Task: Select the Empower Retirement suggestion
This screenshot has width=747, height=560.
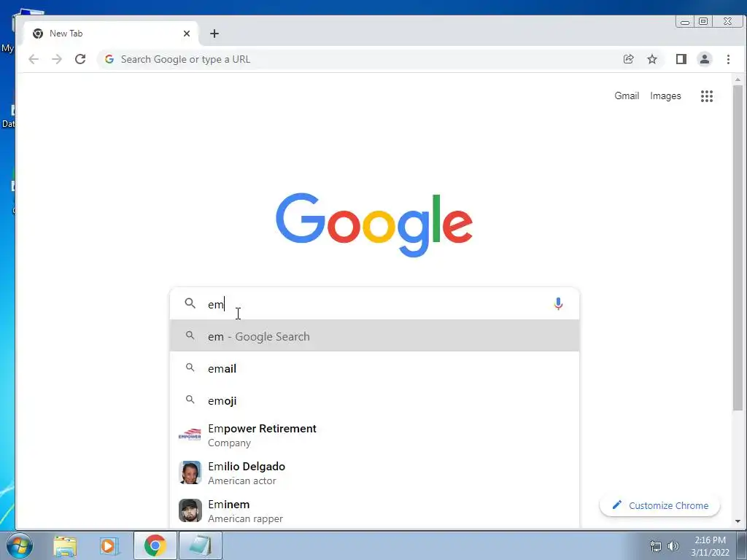Action: pos(374,435)
